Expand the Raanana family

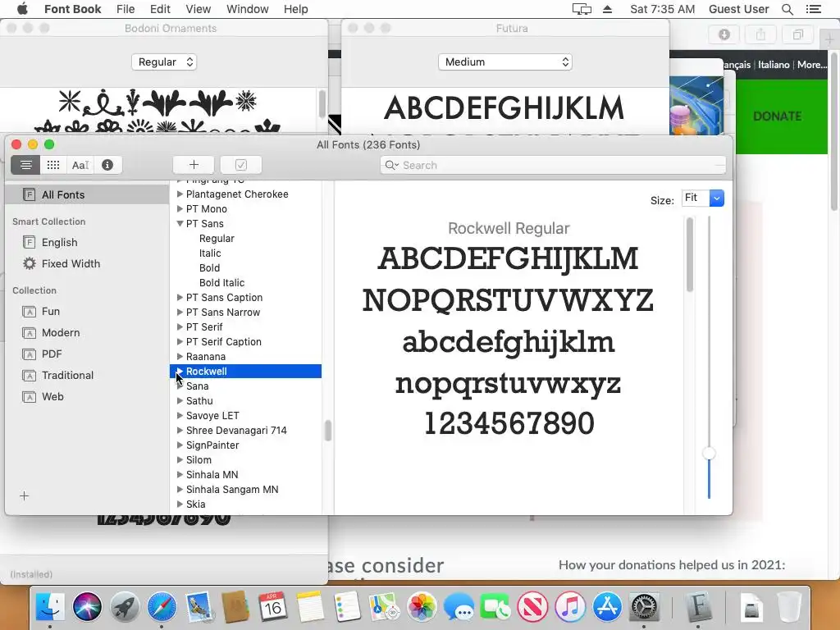click(180, 356)
